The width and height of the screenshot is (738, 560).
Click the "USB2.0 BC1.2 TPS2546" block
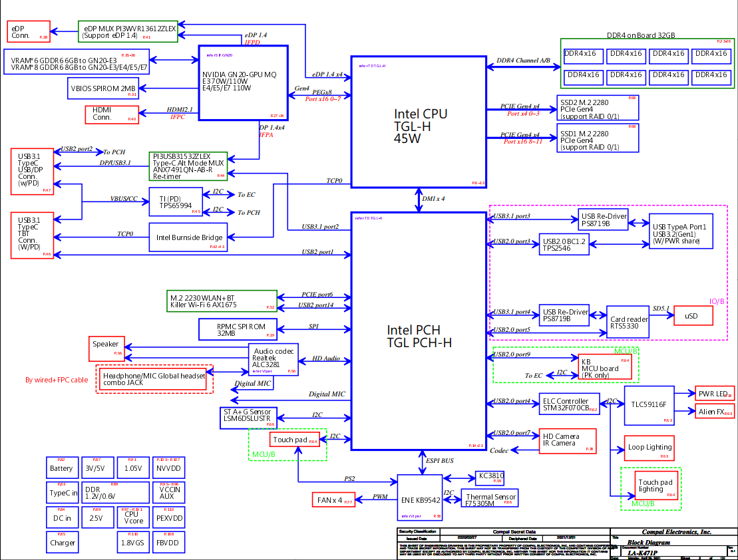point(564,245)
